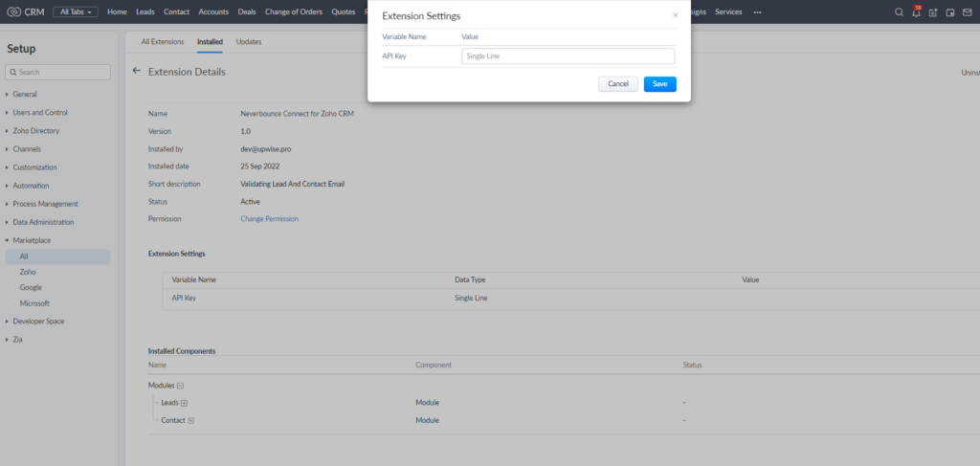Click Cancel in Extension Settings dialog
The image size is (980, 466).
[x=618, y=84]
